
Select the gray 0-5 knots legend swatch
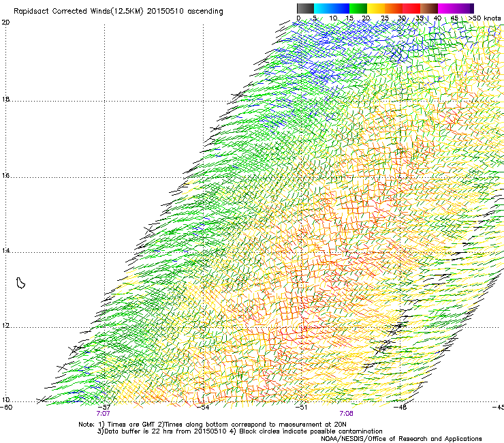coord(305,8)
